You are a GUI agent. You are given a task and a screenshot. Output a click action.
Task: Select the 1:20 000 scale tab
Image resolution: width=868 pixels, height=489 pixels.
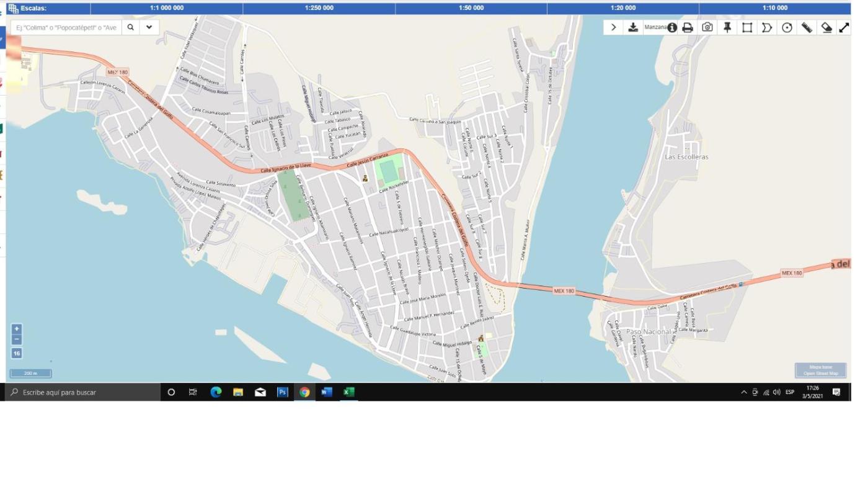pyautogui.click(x=622, y=8)
